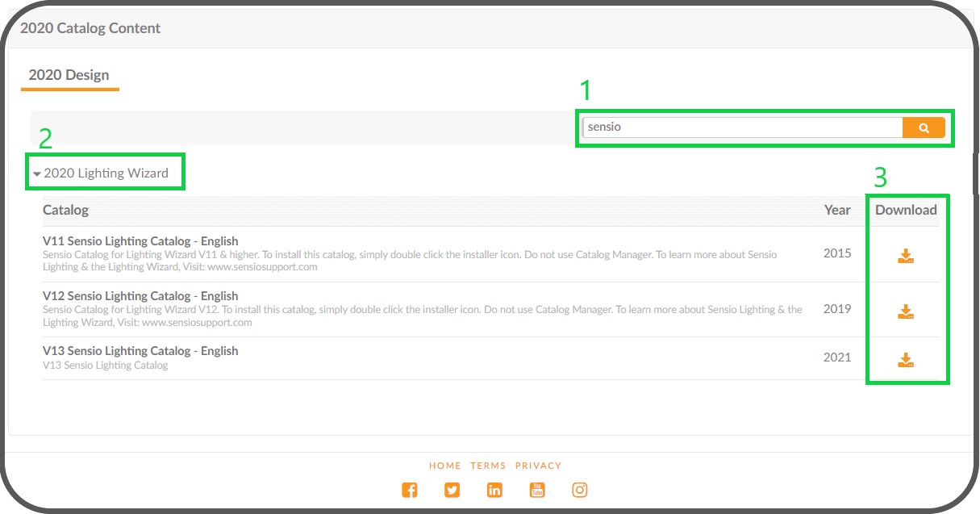Sort by clicking the Catalog column header
Image resolution: width=980 pixels, height=514 pixels.
point(65,210)
